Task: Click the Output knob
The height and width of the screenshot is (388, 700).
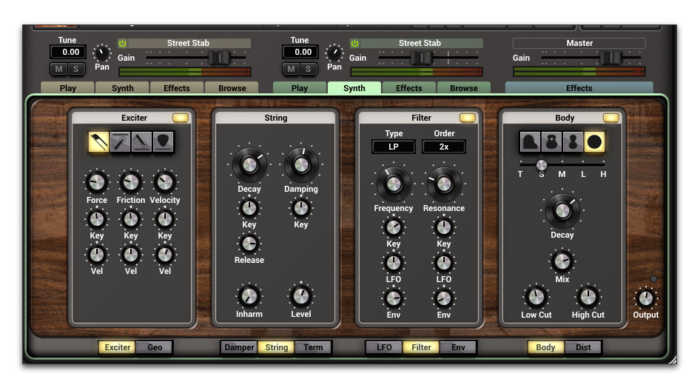Action: tap(646, 298)
